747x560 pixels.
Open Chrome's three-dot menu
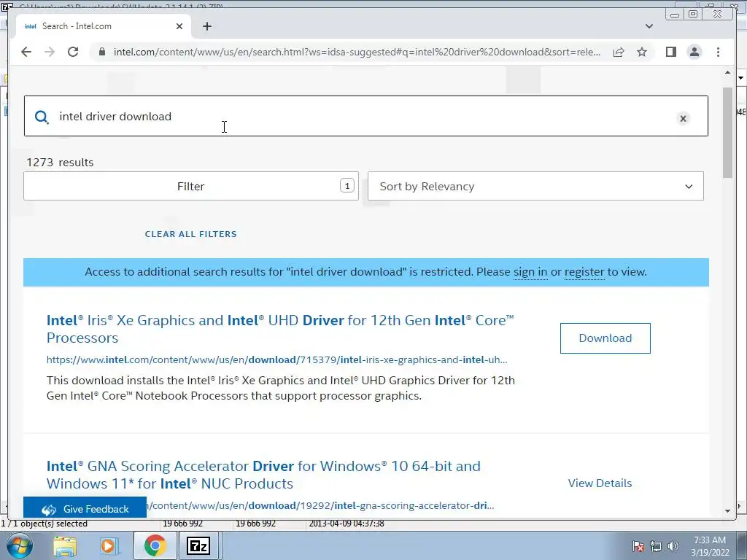[718, 52]
